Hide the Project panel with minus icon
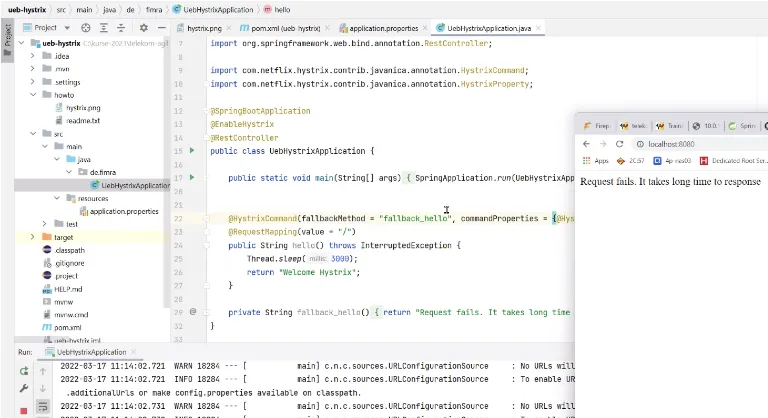Image resolution: width=768 pixels, height=418 pixels. pyautogui.click(x=161, y=28)
